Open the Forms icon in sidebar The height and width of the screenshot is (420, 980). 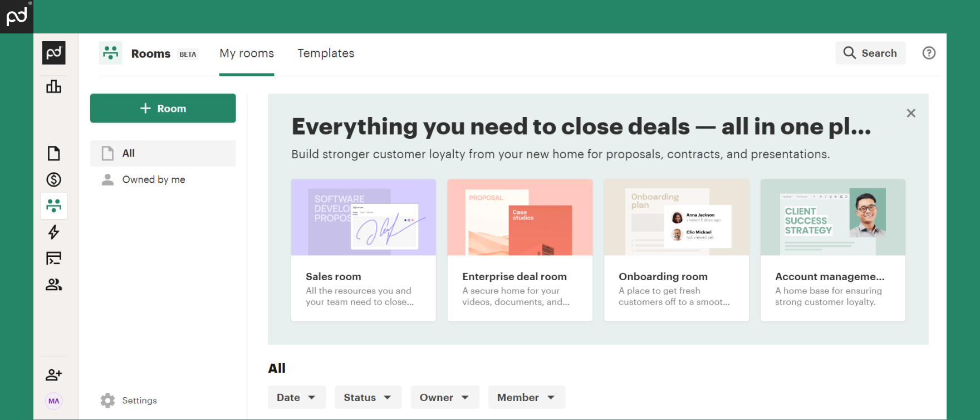coord(53,258)
